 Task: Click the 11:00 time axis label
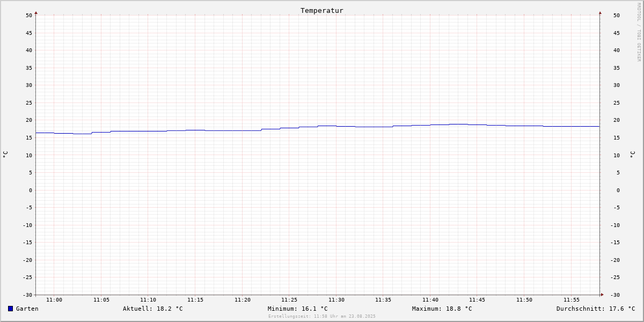[x=54, y=300]
